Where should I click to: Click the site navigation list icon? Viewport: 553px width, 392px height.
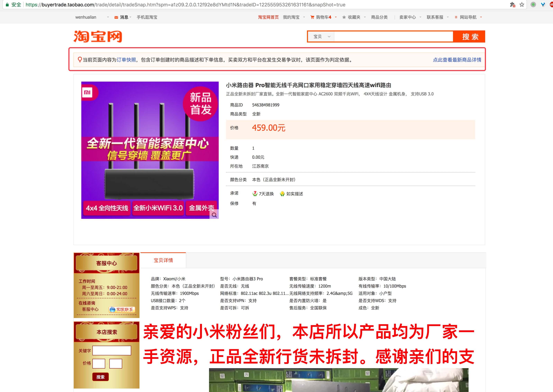456,17
